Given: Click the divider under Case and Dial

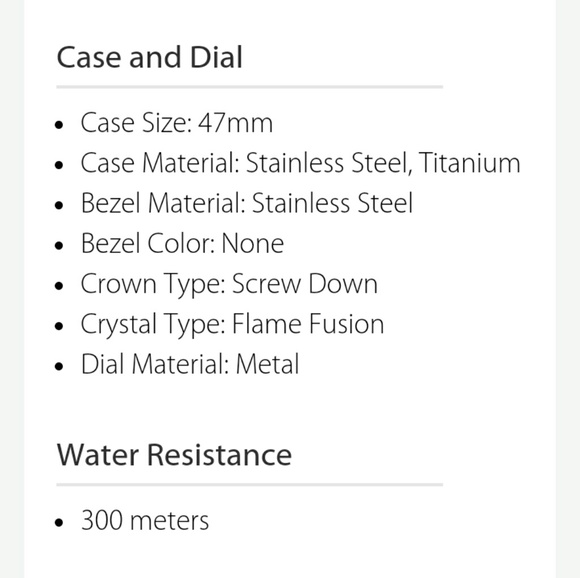Looking at the screenshot, I should pyautogui.click(x=250, y=87).
